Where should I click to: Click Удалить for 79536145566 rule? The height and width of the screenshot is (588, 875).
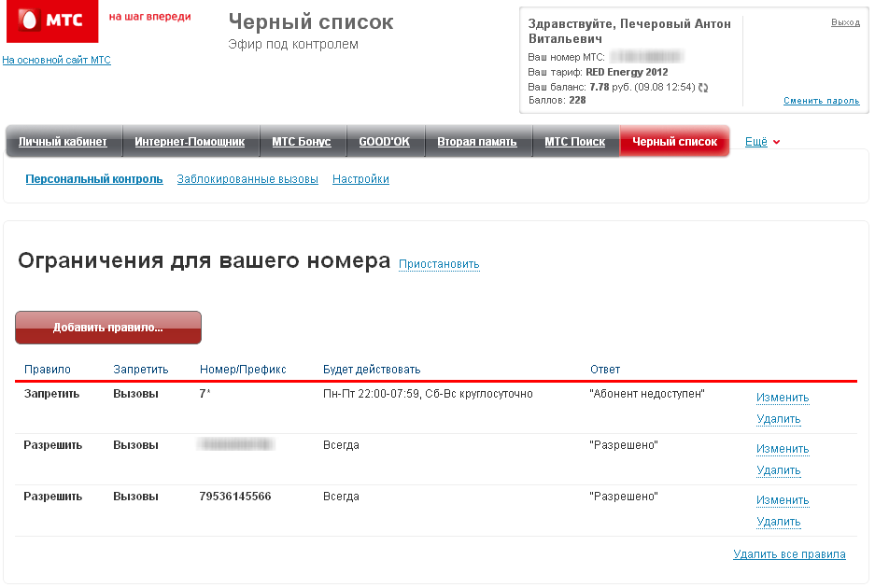pyautogui.click(x=779, y=522)
